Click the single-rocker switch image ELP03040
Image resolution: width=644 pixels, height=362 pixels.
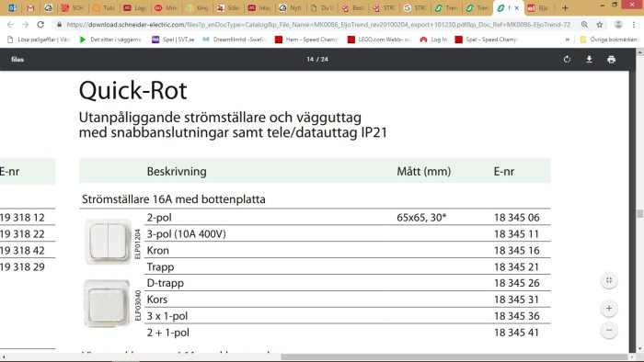tap(107, 304)
